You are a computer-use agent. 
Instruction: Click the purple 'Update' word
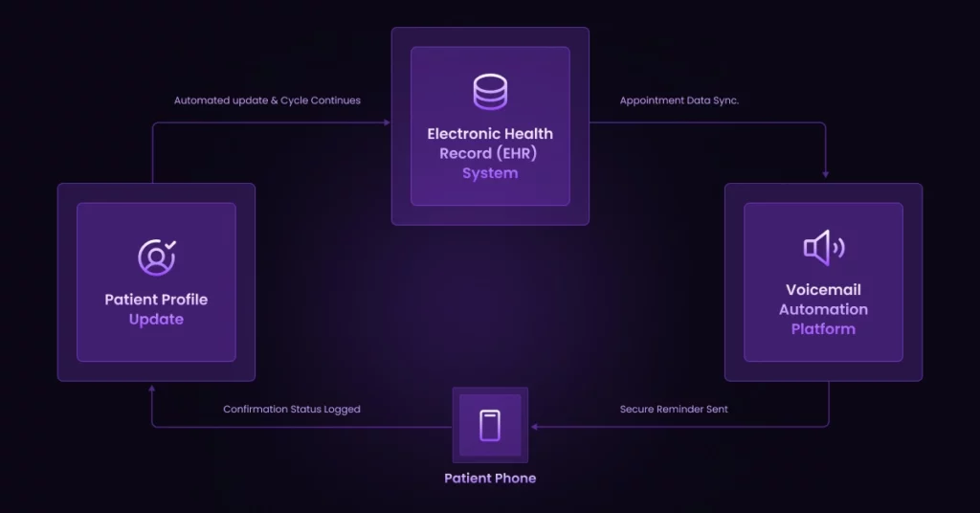pyautogui.click(x=156, y=320)
